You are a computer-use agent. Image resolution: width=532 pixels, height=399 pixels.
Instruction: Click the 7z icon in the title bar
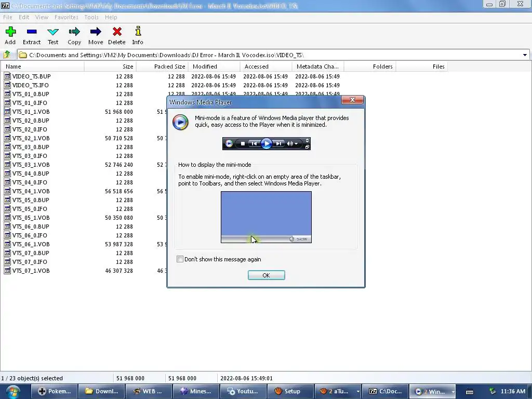pos(5,5)
